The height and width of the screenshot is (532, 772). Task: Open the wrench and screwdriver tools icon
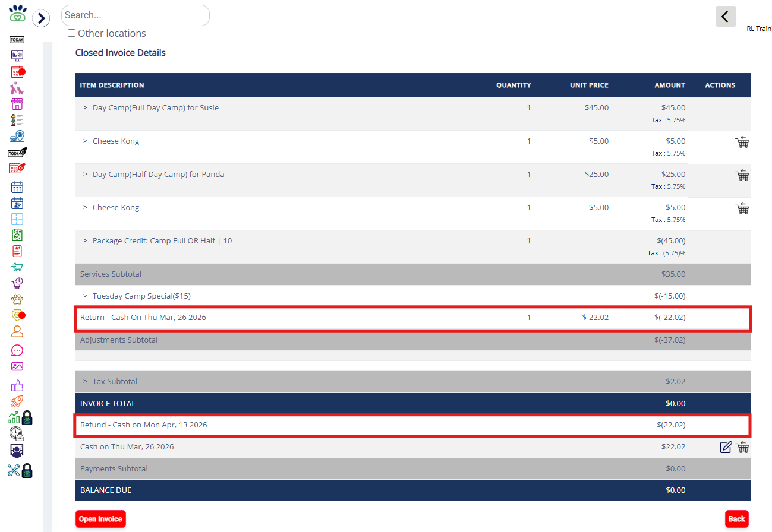click(14, 470)
